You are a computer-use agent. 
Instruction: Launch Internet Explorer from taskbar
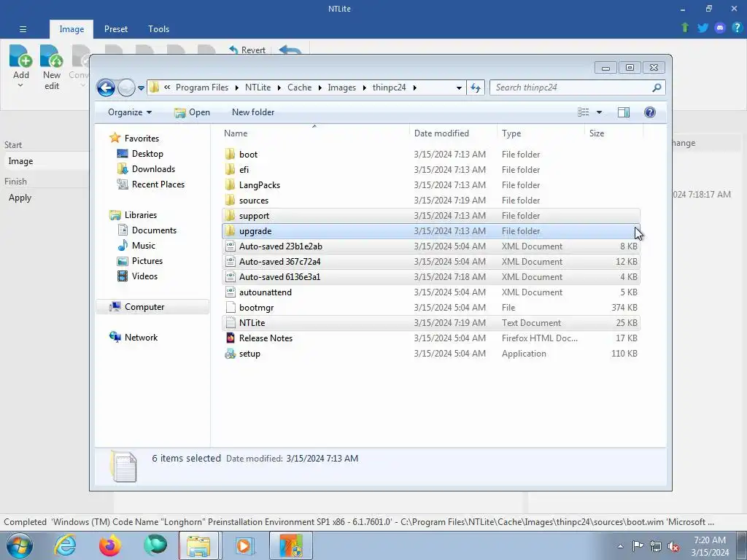point(64,545)
